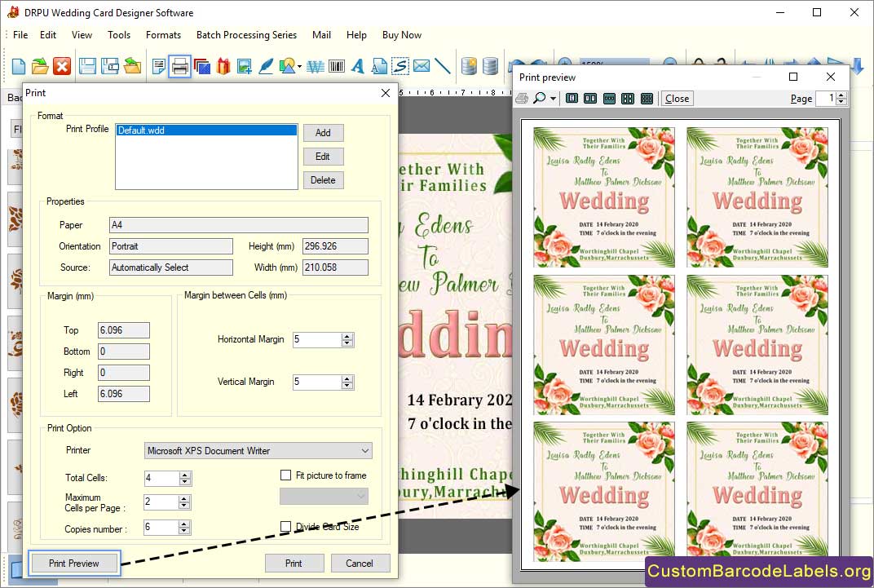This screenshot has height=588, width=874.
Task: Select the two-page layout icon in Print preview
Action: pos(590,99)
